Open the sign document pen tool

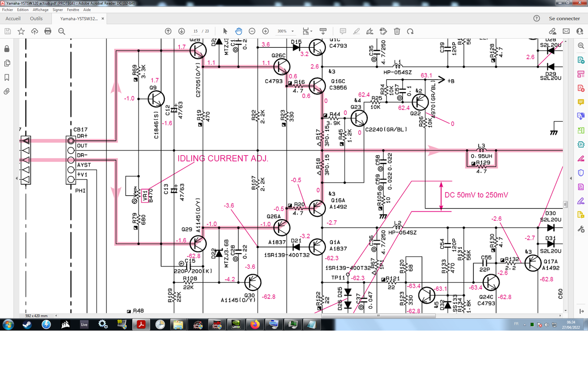(x=370, y=31)
